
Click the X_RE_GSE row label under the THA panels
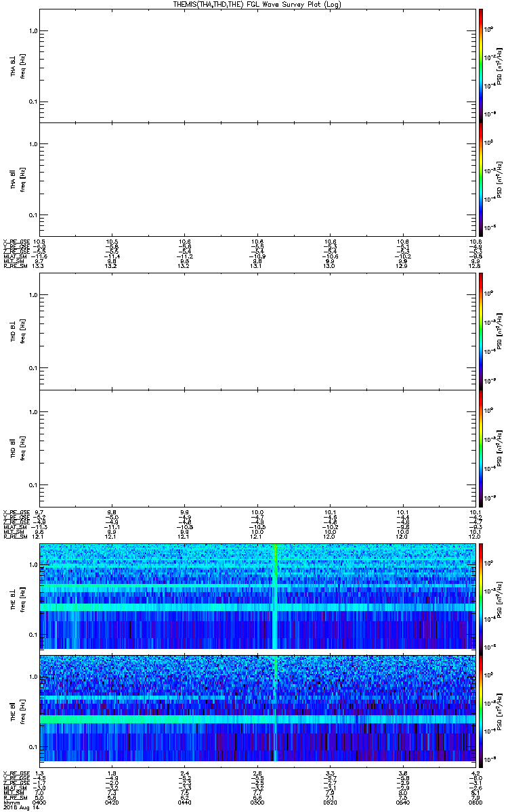click(15, 242)
